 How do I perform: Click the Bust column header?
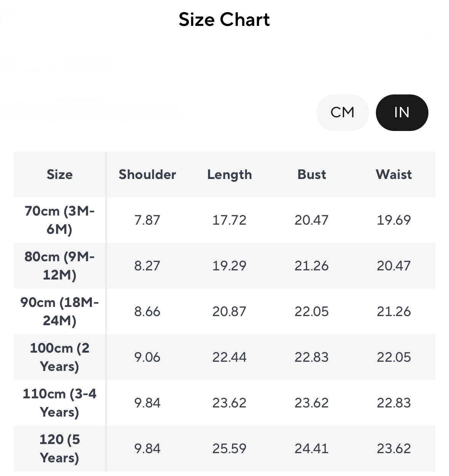point(312,174)
